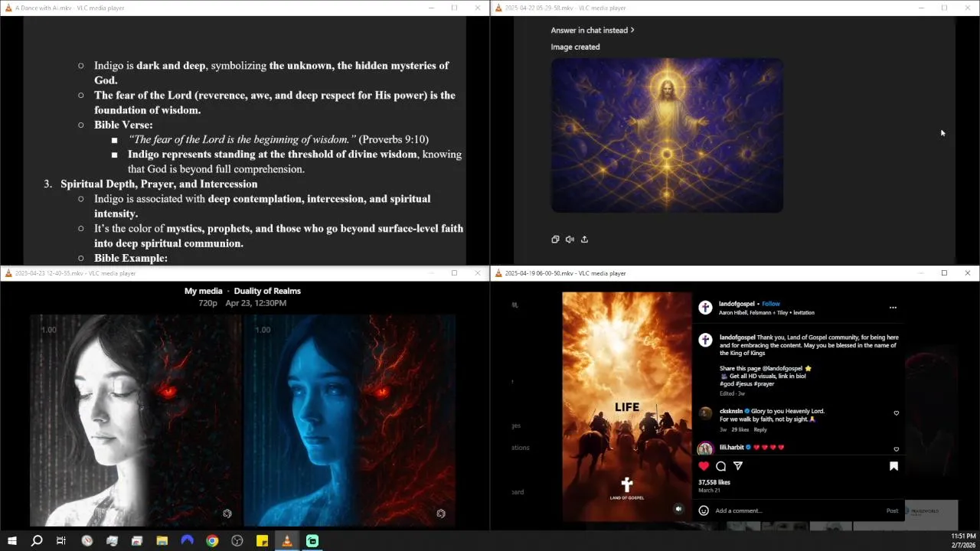Click the comment bubble icon on the Instagram post
980x551 pixels.
click(x=721, y=466)
